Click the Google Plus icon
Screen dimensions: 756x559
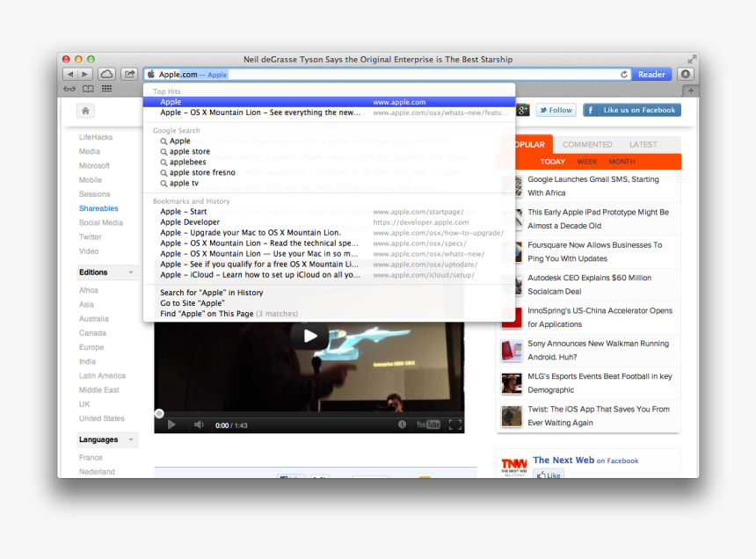pos(523,111)
